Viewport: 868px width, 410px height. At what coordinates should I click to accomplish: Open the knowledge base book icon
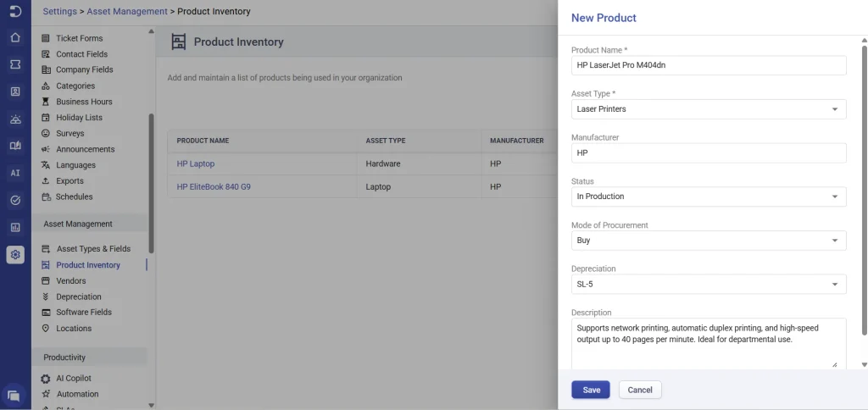[15, 146]
